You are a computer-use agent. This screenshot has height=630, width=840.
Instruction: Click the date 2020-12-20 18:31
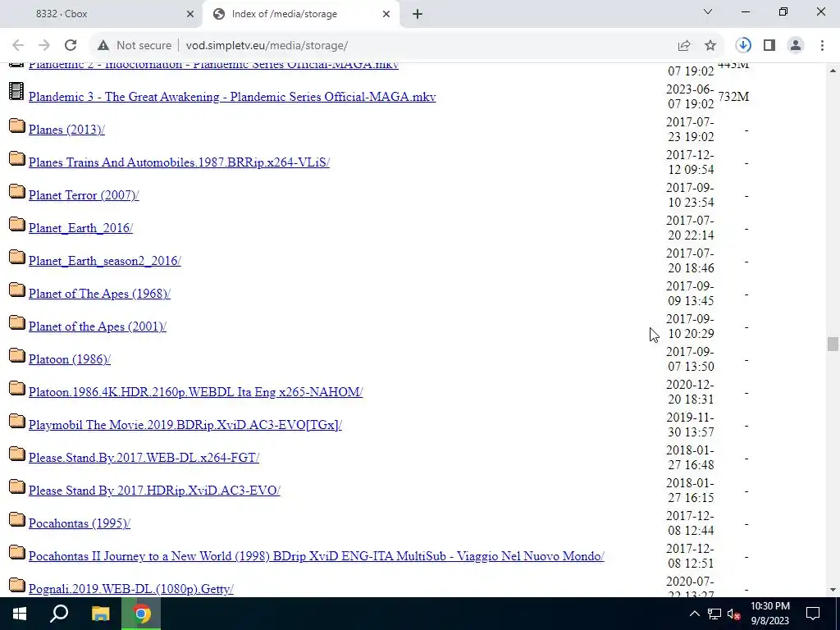pyautogui.click(x=690, y=392)
